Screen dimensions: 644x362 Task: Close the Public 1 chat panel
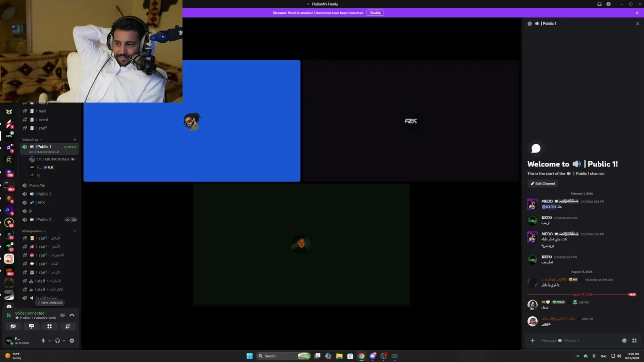tap(637, 24)
